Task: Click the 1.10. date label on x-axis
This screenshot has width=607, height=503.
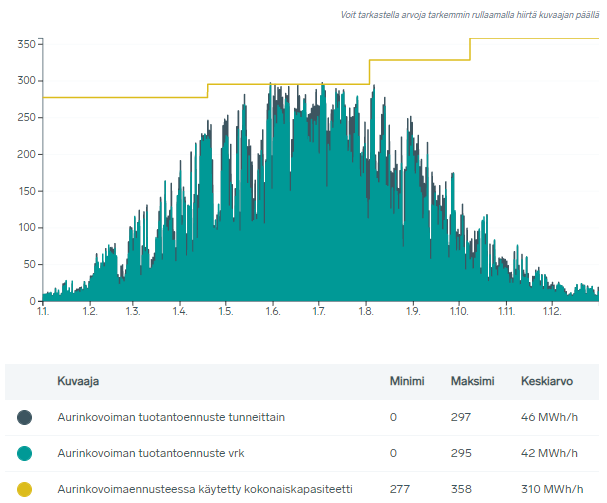Action: [458, 312]
